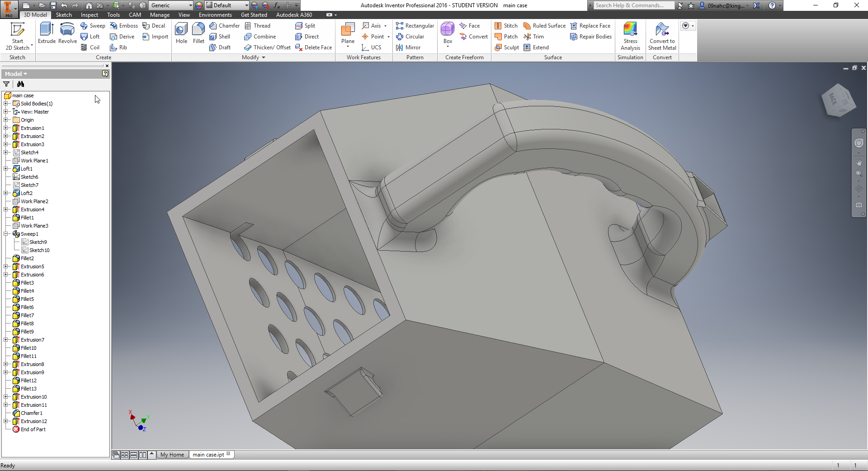Screen dimensions: 868x471
Task: Switch to the Inspect ribbon tab
Action: pyautogui.click(x=89, y=15)
